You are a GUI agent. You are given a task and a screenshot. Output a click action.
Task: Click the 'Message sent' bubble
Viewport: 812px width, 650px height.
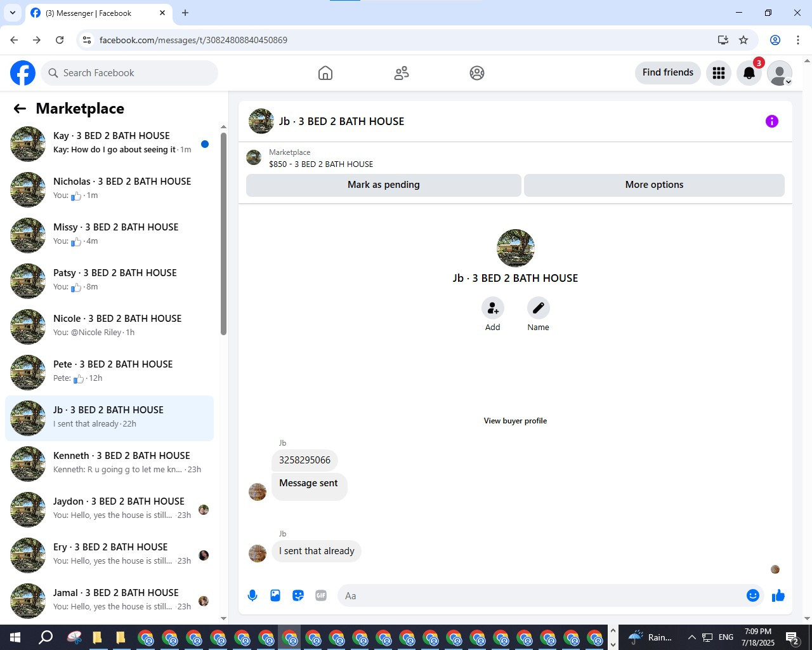point(309,487)
